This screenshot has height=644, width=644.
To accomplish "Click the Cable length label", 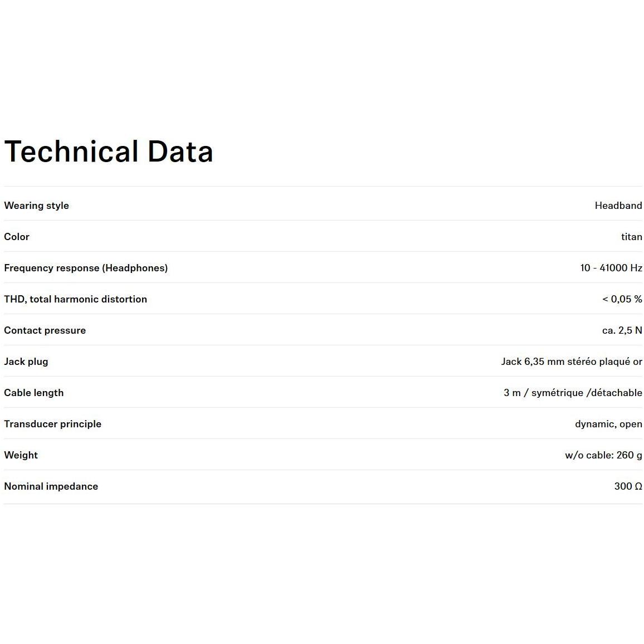I will coord(33,393).
